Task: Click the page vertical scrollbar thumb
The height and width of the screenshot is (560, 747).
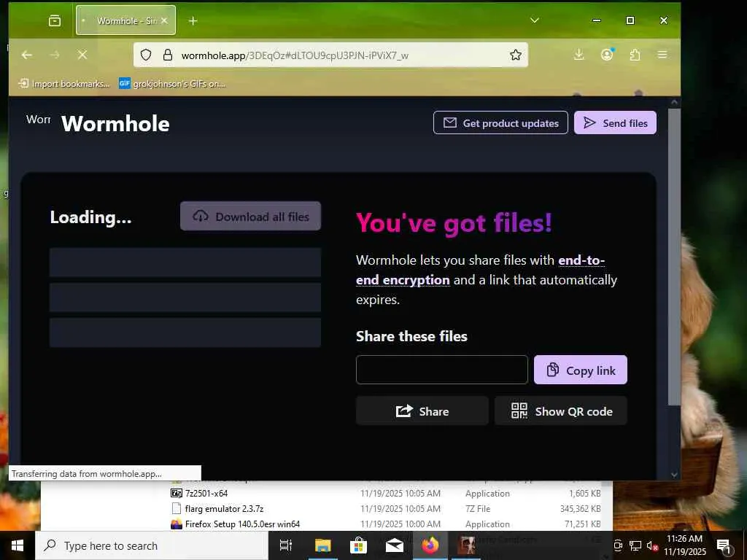Action: point(674,257)
